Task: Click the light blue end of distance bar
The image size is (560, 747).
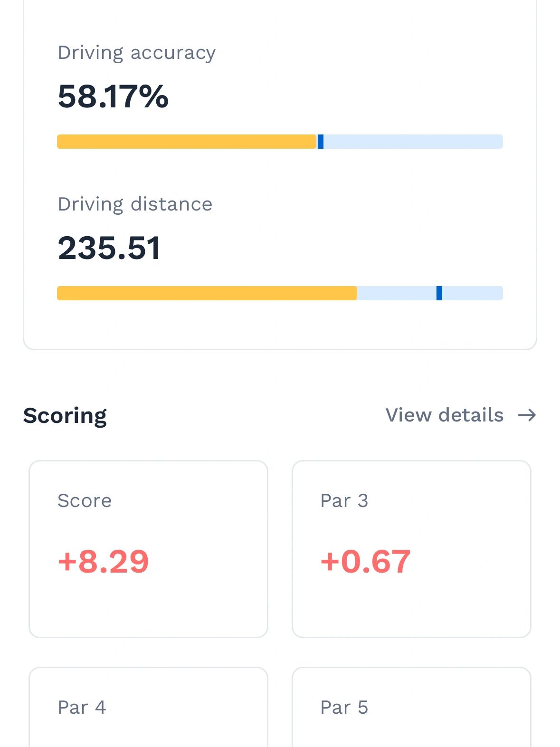Action: pyautogui.click(x=473, y=293)
